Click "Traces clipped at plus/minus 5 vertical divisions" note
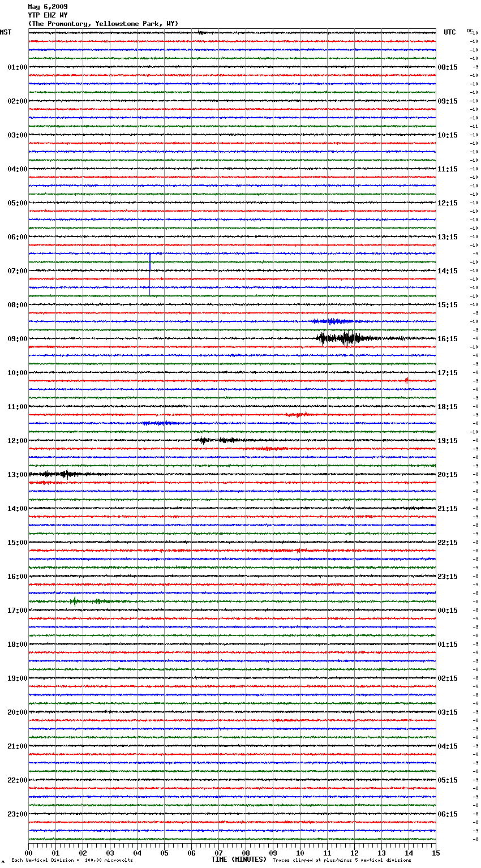 tap(342, 861)
